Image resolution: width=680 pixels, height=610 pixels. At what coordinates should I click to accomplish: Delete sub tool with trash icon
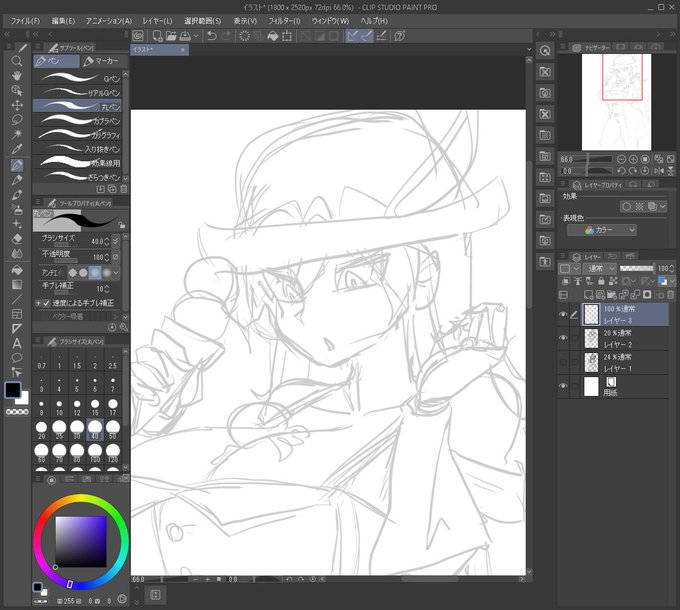click(124, 189)
